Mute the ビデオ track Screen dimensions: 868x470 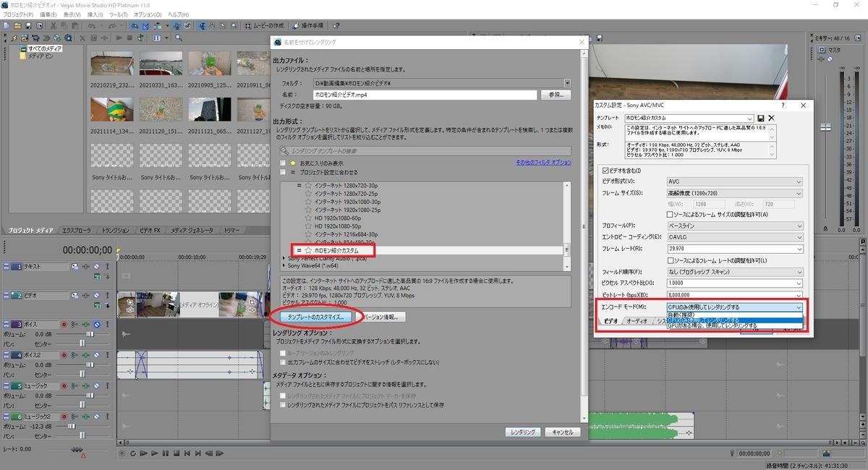pos(96,295)
